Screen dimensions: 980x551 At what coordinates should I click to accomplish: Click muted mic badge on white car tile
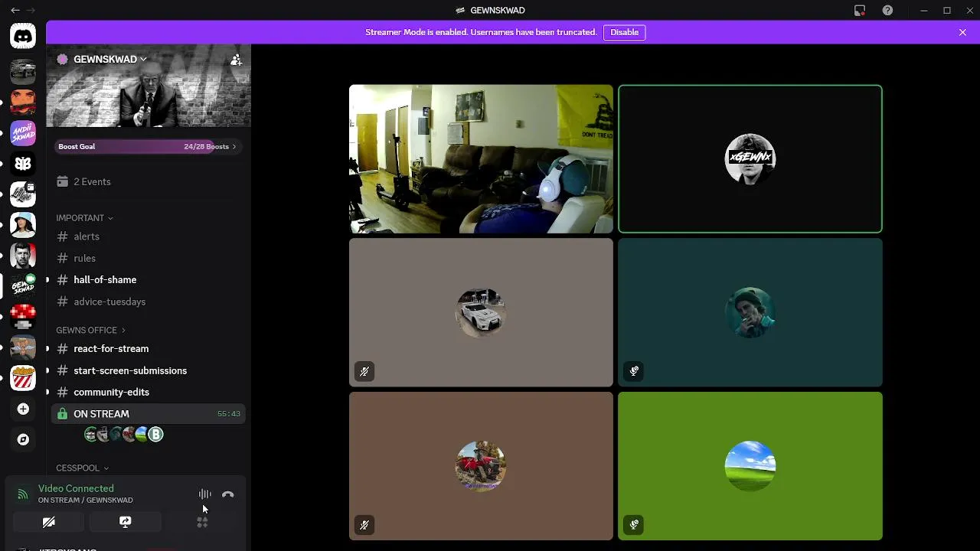click(x=364, y=371)
